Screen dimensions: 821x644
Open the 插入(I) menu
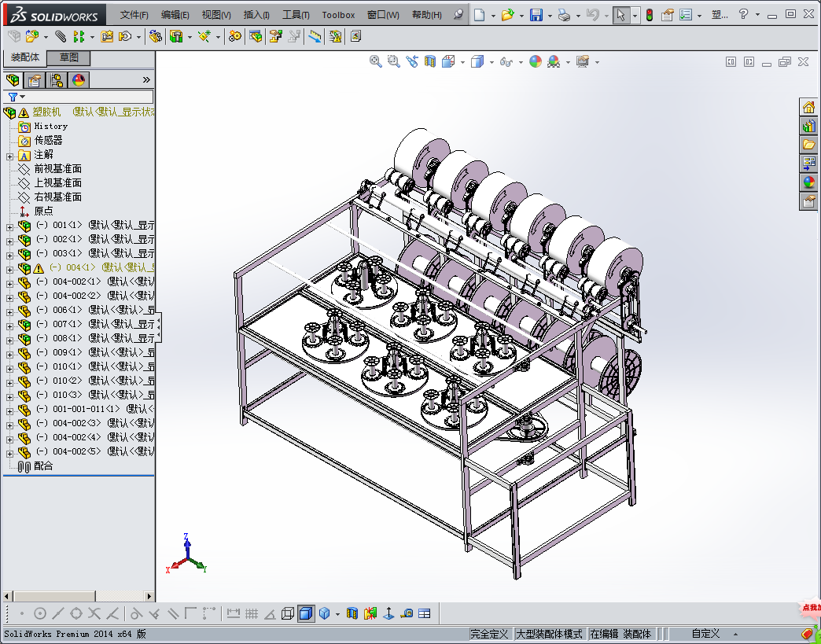coord(256,15)
